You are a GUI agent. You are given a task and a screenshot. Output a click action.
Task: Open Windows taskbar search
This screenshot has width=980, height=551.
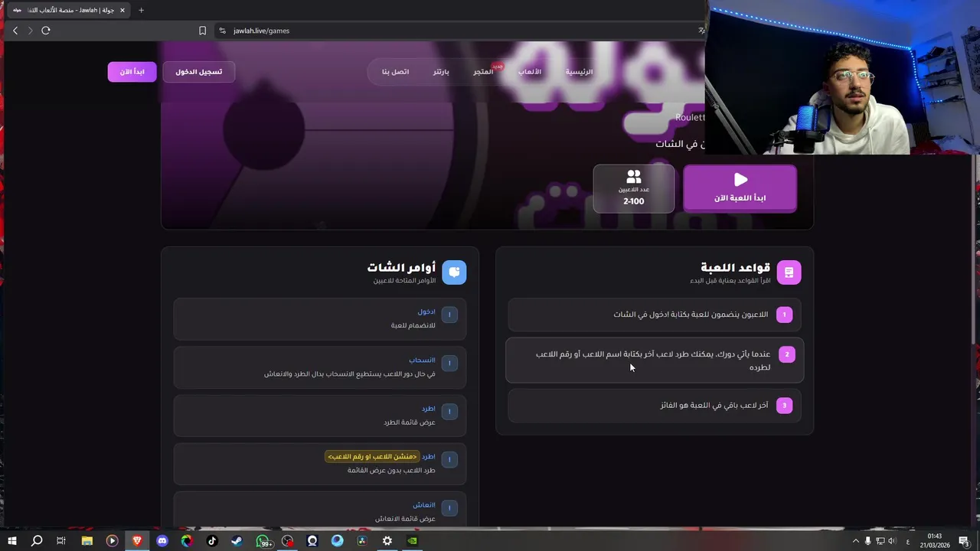coord(36,541)
